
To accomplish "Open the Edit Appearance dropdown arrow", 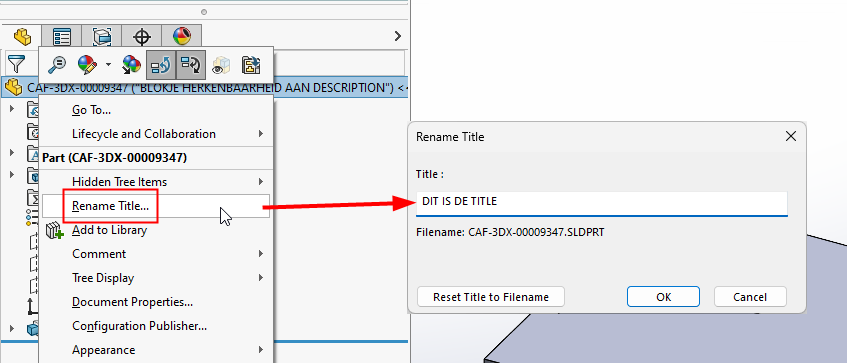I will pos(108,65).
